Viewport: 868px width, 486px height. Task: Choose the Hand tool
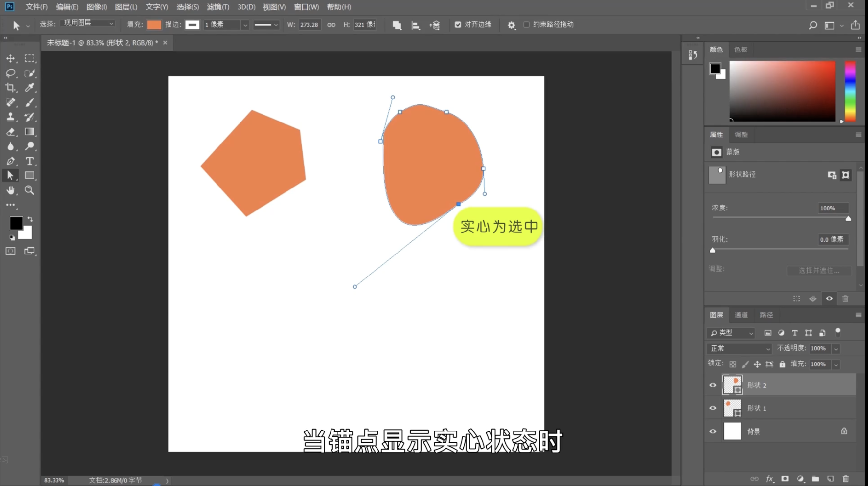point(11,190)
